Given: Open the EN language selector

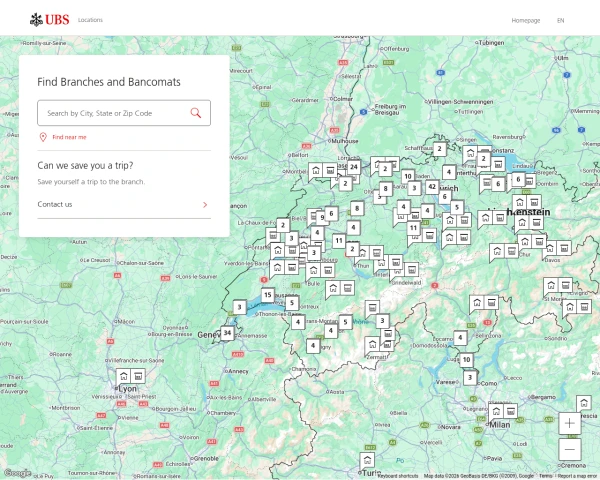Looking at the screenshot, I should [x=561, y=21].
